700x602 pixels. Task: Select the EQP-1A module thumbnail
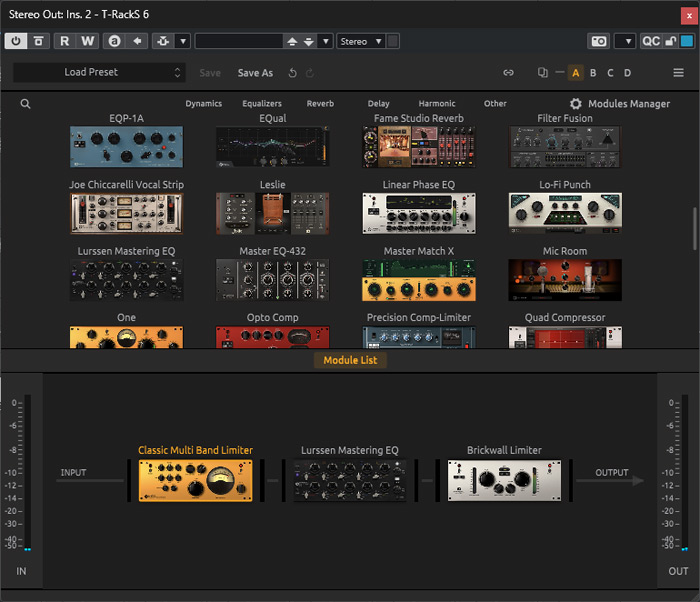tap(126, 146)
